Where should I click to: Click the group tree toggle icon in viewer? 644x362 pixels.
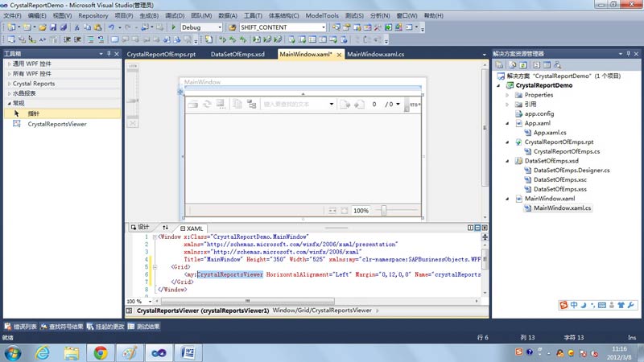(x=251, y=104)
